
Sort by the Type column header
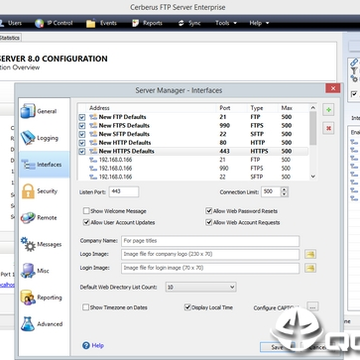tap(257, 108)
